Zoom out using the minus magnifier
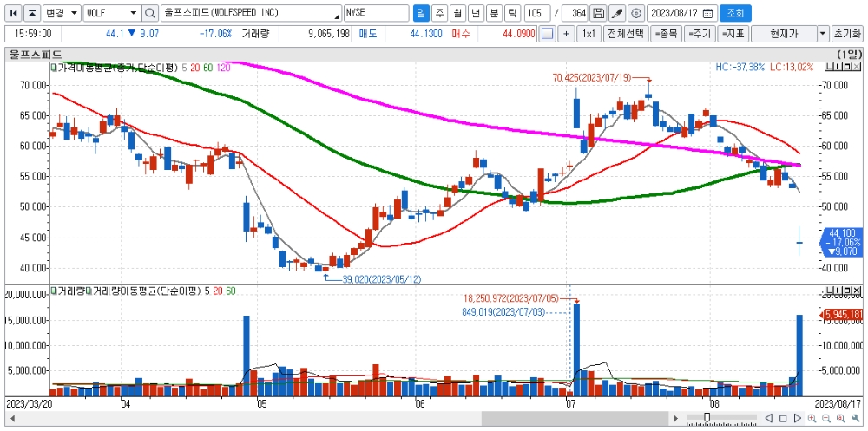Screen dimensions: 868x431 [x=826, y=418]
